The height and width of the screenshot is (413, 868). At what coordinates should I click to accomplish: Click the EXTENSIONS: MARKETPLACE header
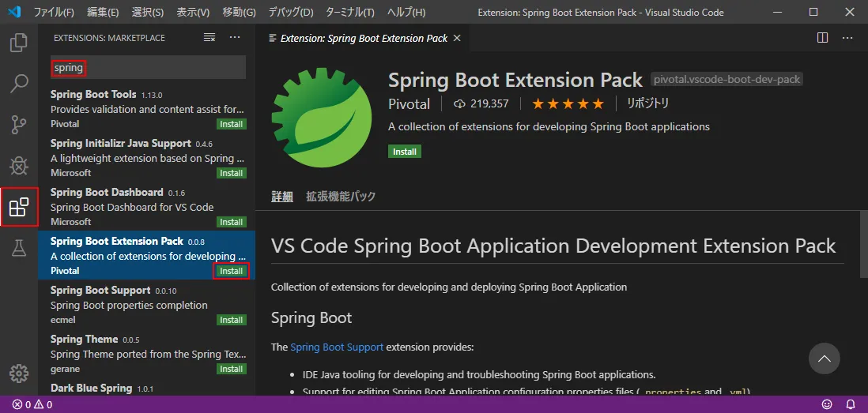109,38
